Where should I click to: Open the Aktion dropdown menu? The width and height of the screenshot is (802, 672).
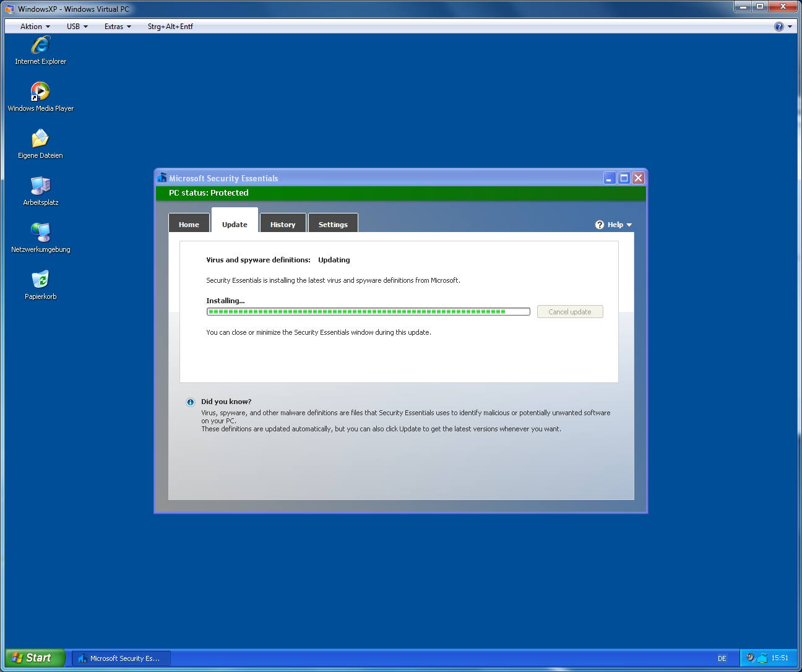point(35,27)
